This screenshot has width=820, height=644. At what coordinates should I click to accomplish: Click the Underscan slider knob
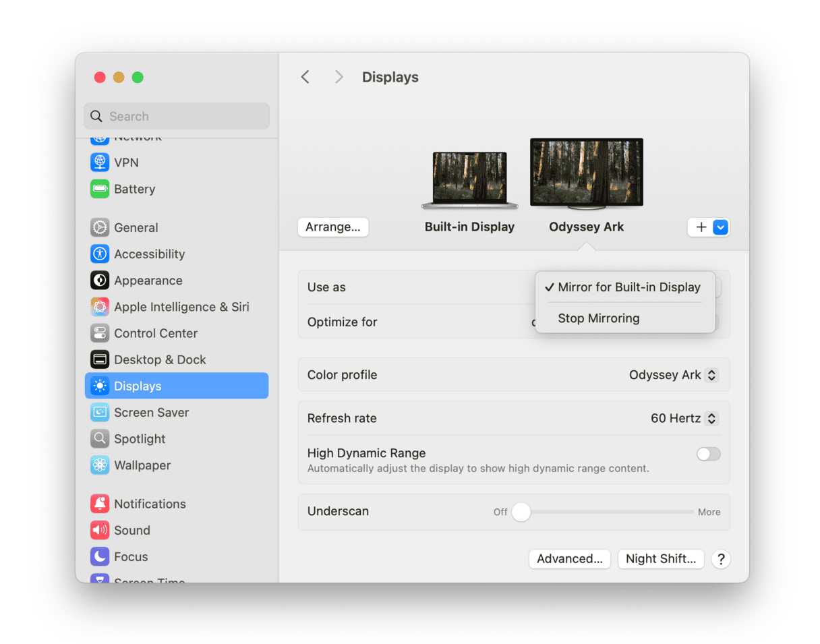pos(521,512)
